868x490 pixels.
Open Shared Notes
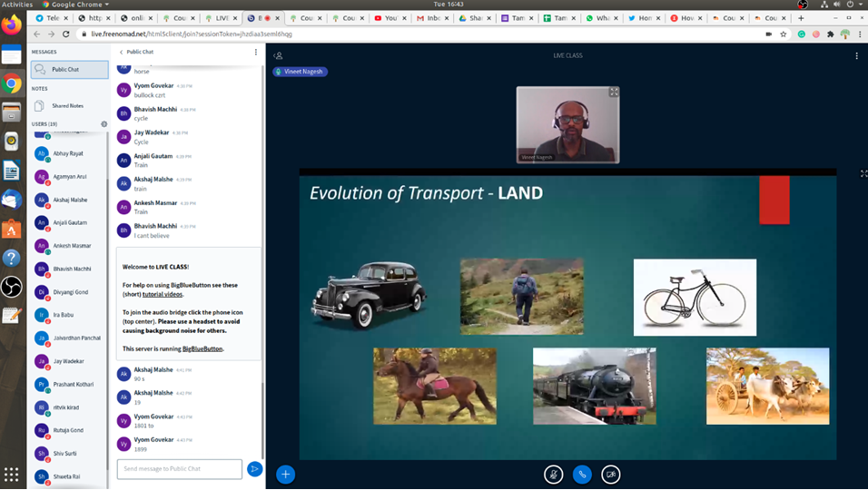[67, 106]
